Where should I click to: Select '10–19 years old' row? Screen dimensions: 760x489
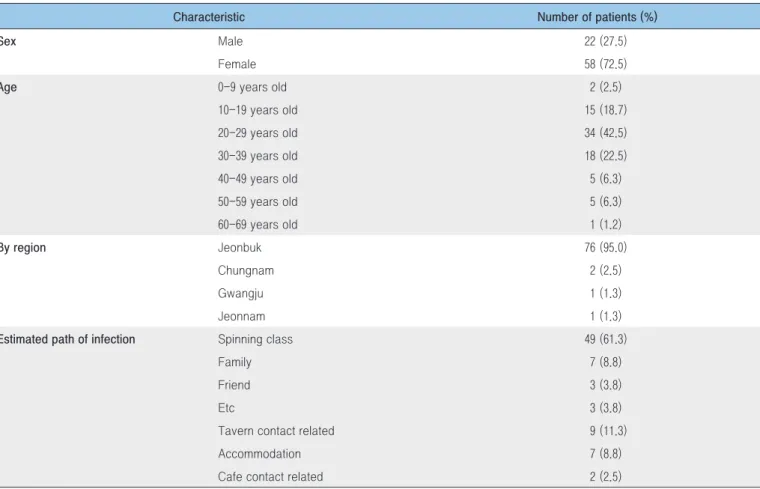coord(257,110)
